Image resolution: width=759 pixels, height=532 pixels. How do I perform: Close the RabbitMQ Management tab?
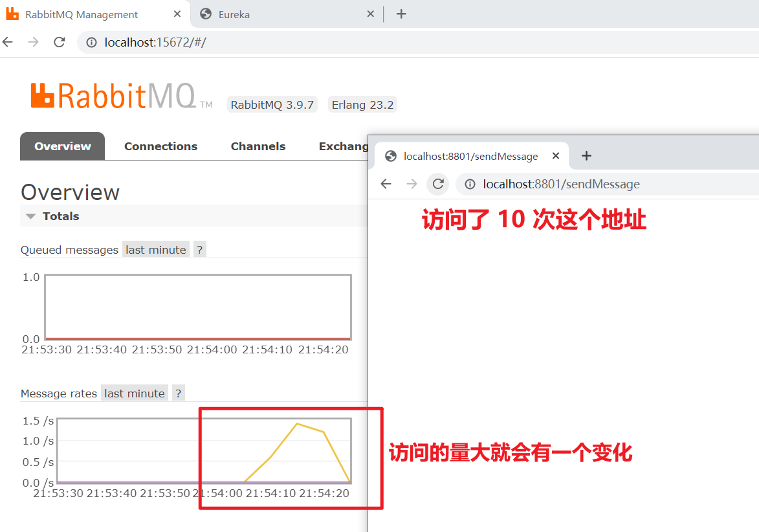177,14
